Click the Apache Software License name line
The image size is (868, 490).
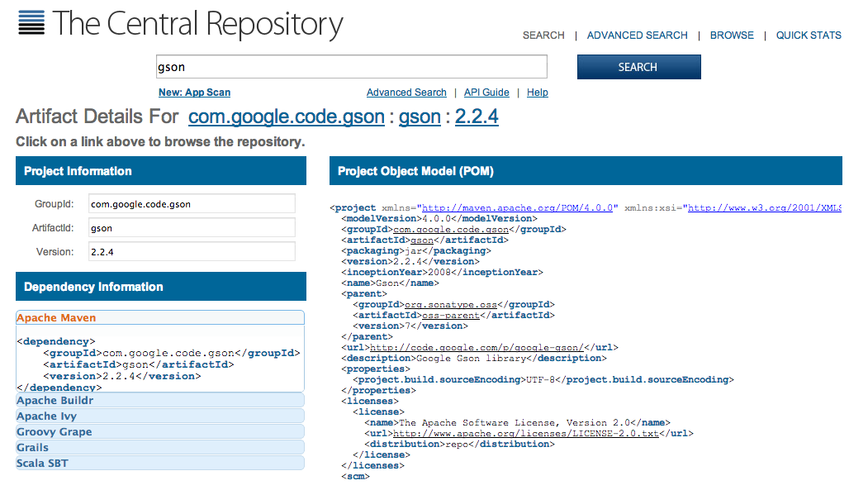pyautogui.click(x=517, y=422)
